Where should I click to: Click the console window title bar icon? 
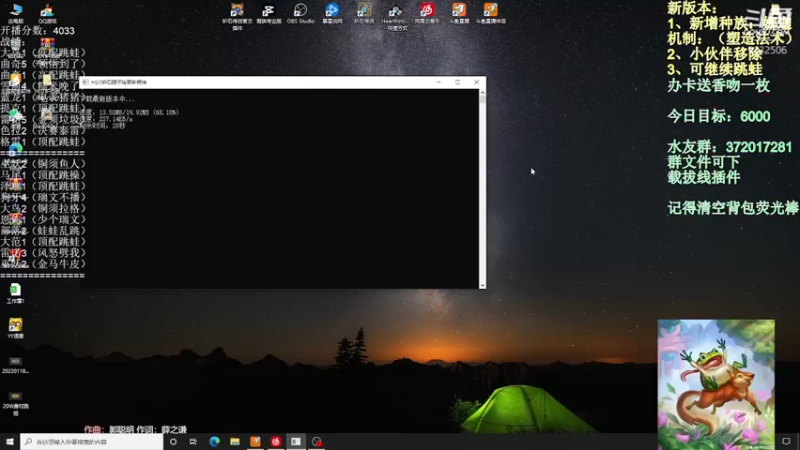click(86, 82)
